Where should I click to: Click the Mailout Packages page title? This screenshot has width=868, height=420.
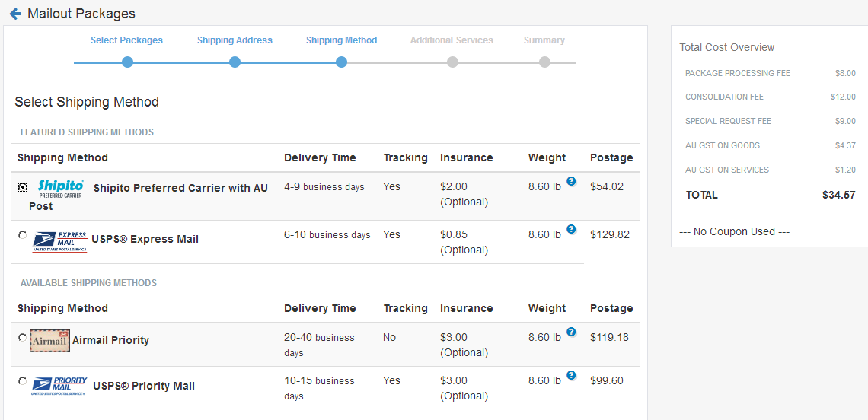tap(81, 13)
